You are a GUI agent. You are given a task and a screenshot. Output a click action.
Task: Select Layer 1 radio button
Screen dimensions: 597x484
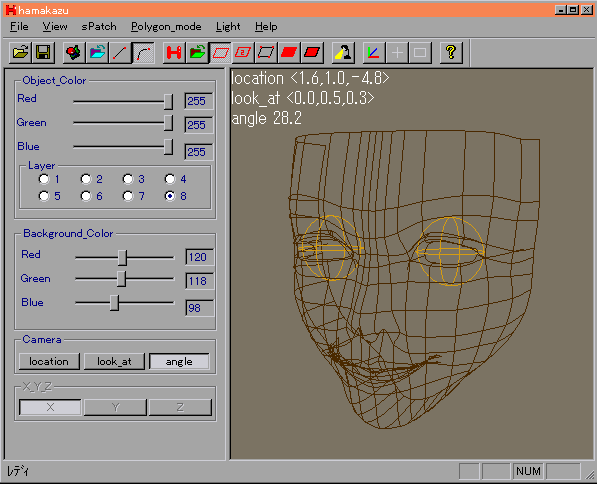[x=44, y=179]
